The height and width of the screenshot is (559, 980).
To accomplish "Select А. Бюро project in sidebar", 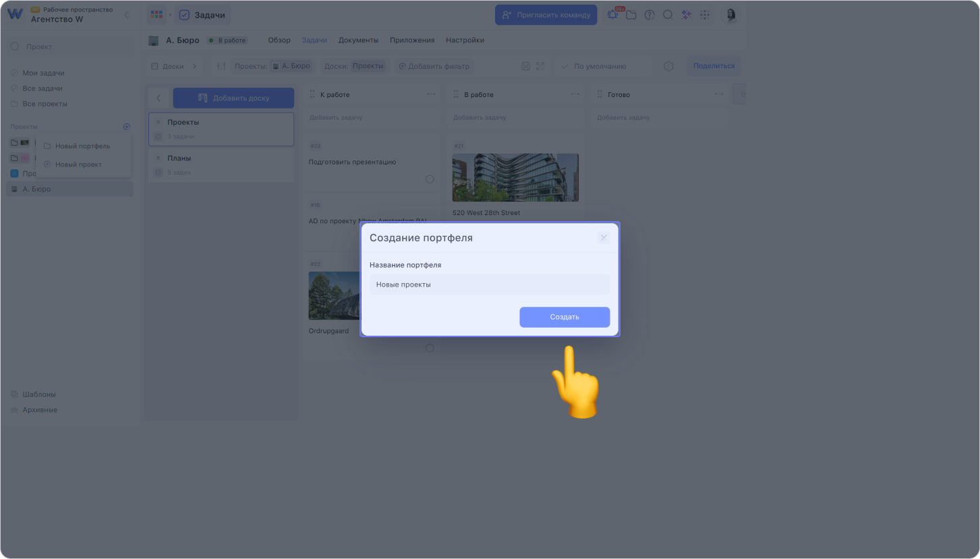I will point(69,189).
